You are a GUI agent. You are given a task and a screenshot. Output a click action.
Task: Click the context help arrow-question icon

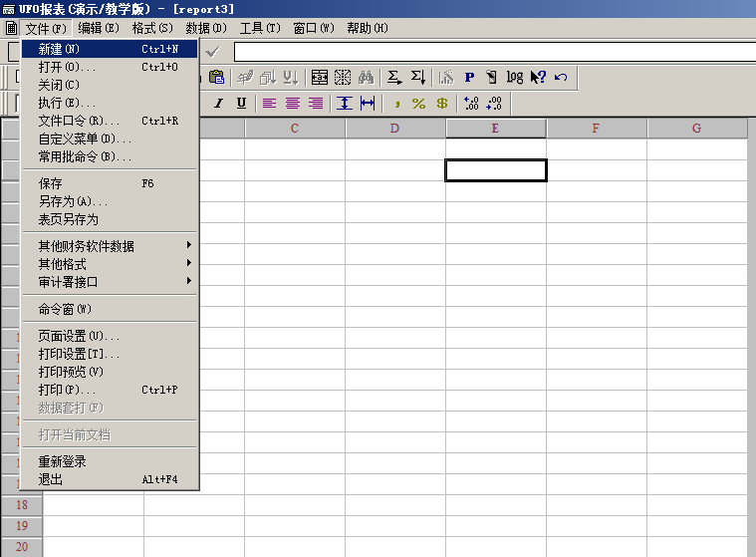538,77
